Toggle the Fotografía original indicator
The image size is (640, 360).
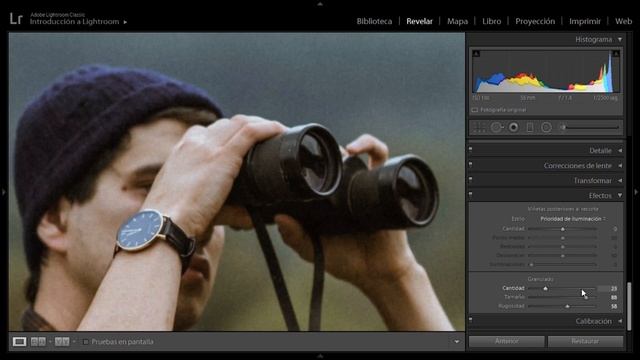(475, 110)
